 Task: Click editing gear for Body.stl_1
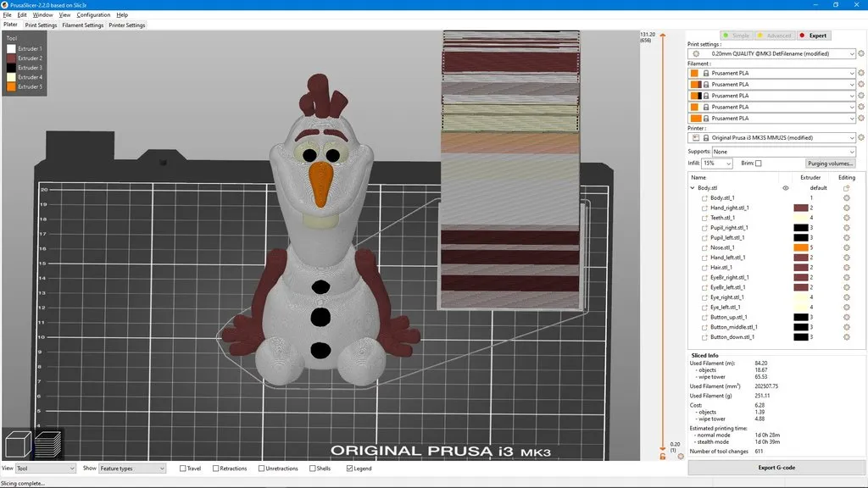[847, 198]
